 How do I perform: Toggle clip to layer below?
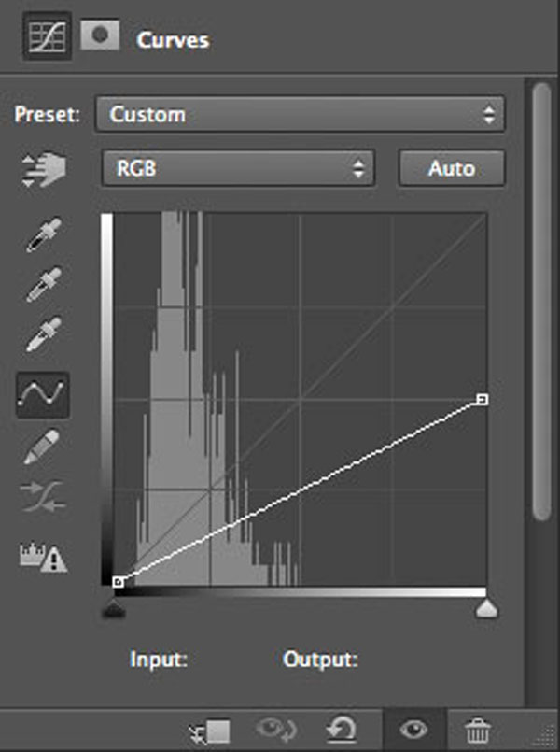tap(210, 731)
